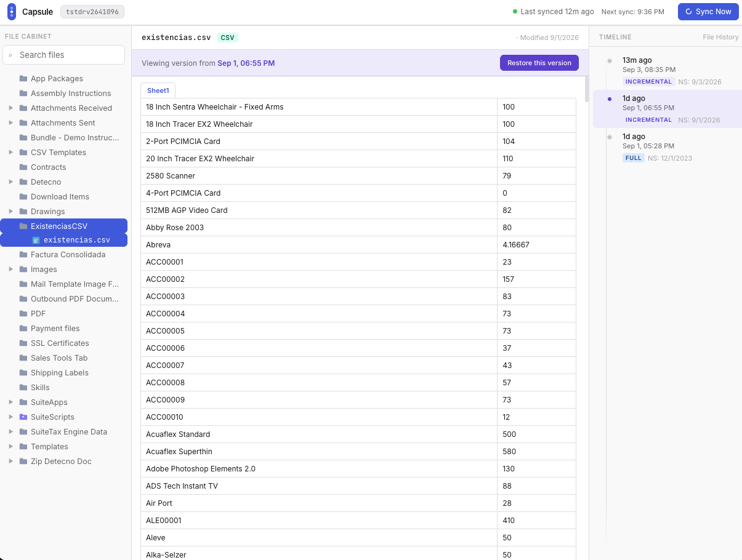Expand the Zip Detecno Doc folder
Image resolution: width=742 pixels, height=560 pixels.
11,462
